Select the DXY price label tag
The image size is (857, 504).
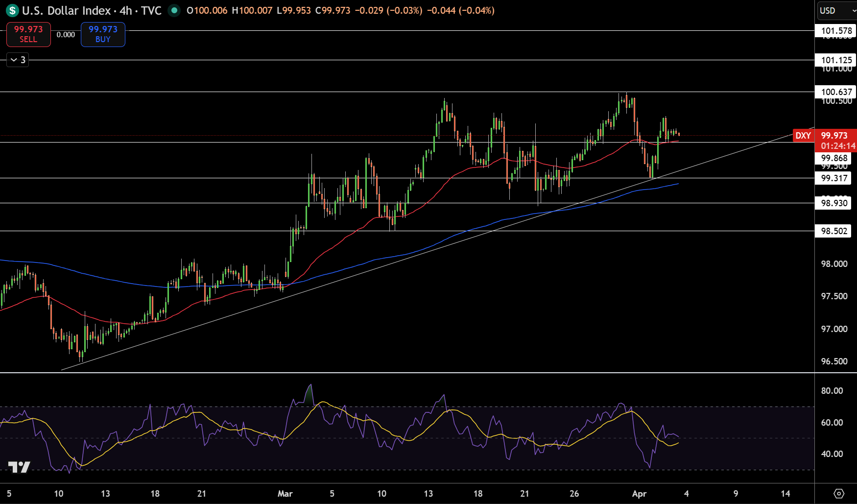803,136
